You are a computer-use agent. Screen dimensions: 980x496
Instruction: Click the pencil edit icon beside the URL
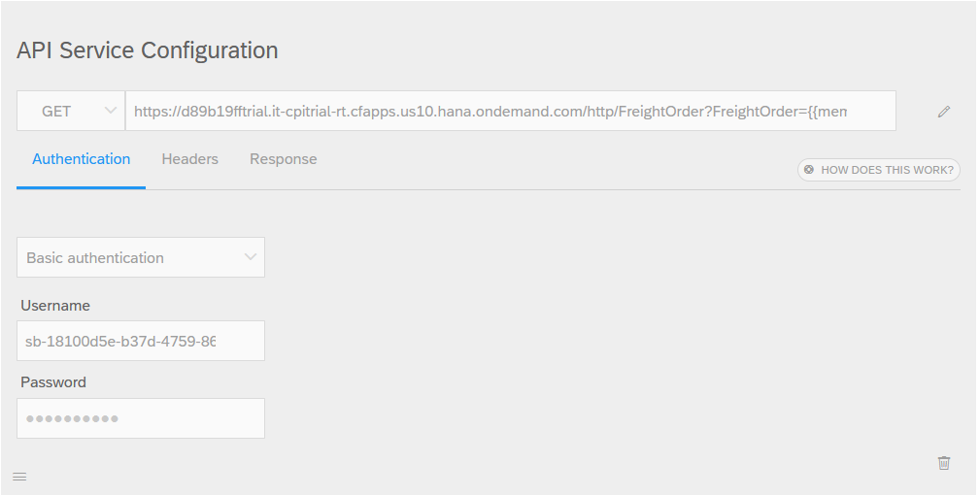tap(944, 112)
